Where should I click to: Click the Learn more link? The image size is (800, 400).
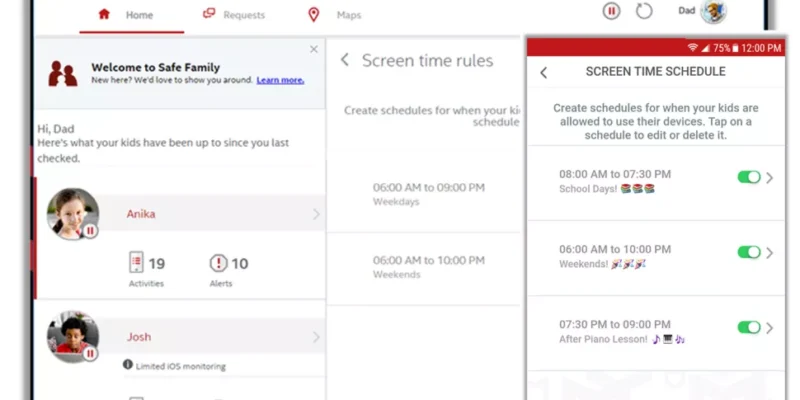280,80
